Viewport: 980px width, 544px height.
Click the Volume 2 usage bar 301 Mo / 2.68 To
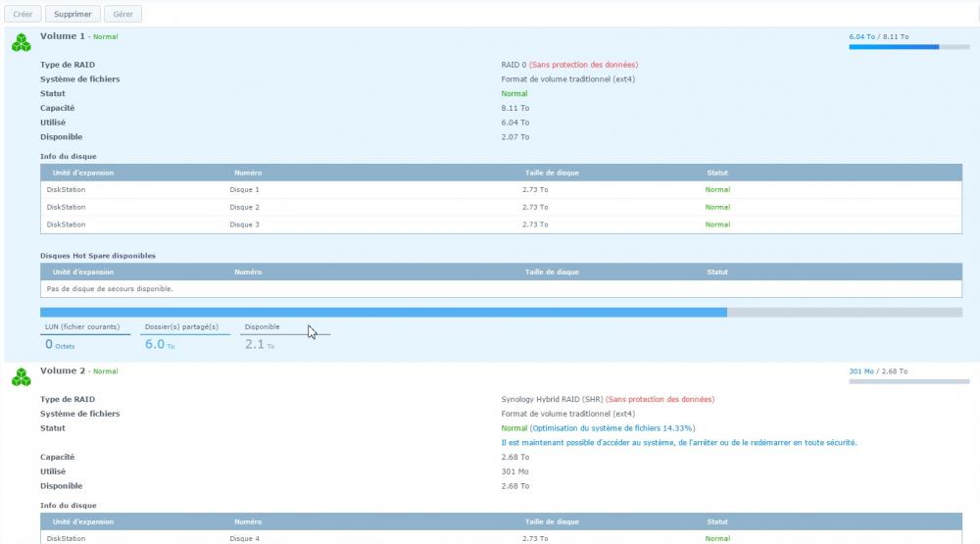click(908, 381)
